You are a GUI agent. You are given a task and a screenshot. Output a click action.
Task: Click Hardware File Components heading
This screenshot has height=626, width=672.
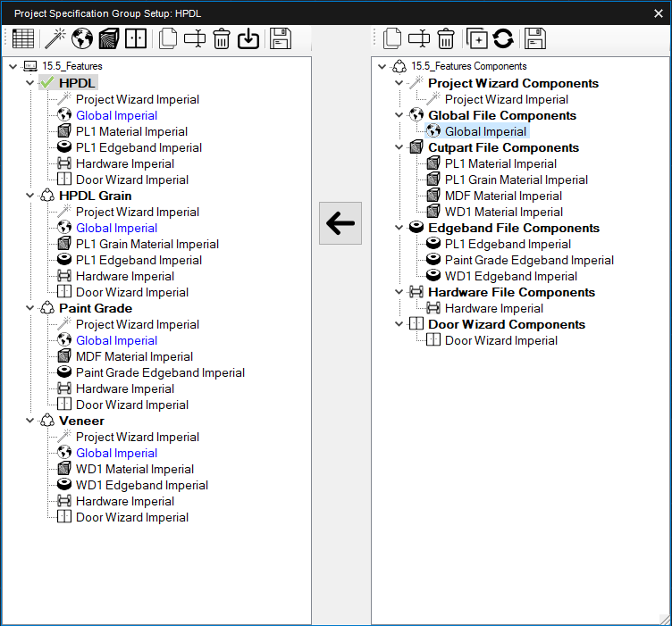[512, 292]
